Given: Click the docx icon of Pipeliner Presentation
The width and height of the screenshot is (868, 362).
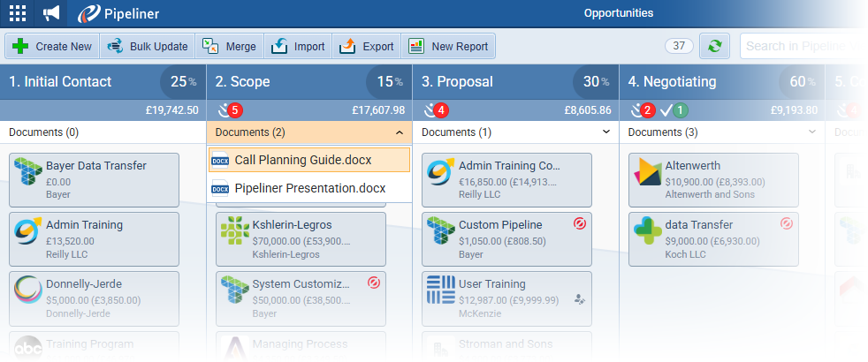Looking at the screenshot, I should click(x=220, y=188).
